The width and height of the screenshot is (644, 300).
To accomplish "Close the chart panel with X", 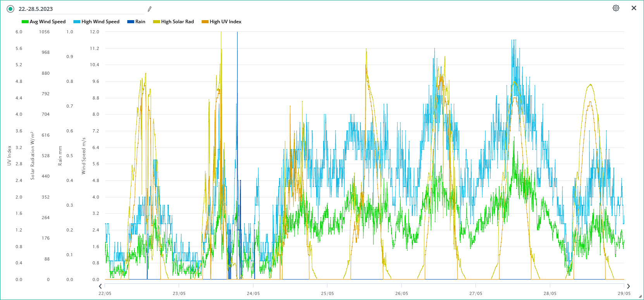I will (634, 8).
